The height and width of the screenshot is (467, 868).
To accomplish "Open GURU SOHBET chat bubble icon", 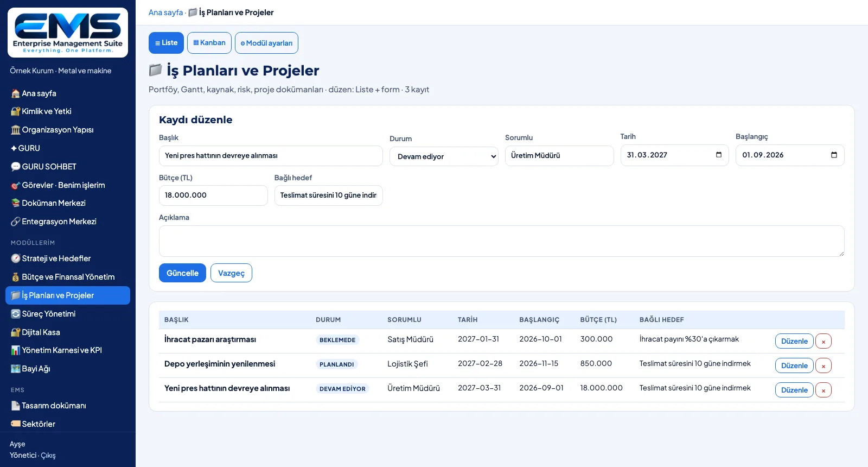I will [16, 167].
